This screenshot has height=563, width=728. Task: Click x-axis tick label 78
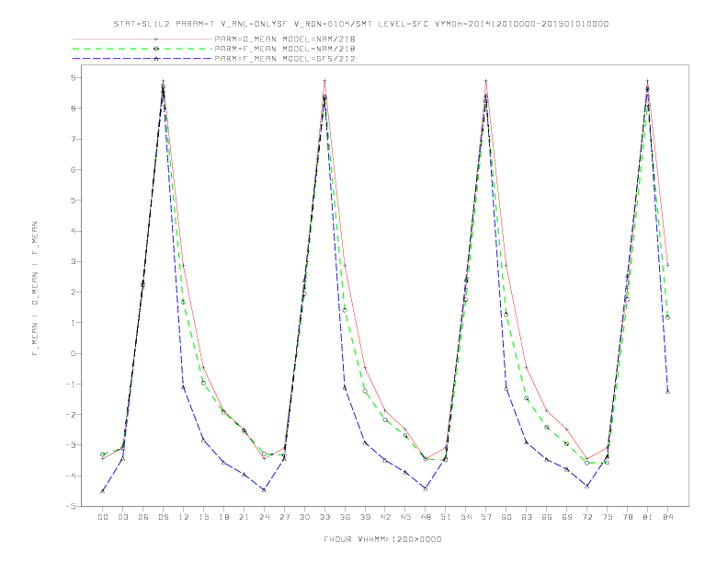(628, 517)
